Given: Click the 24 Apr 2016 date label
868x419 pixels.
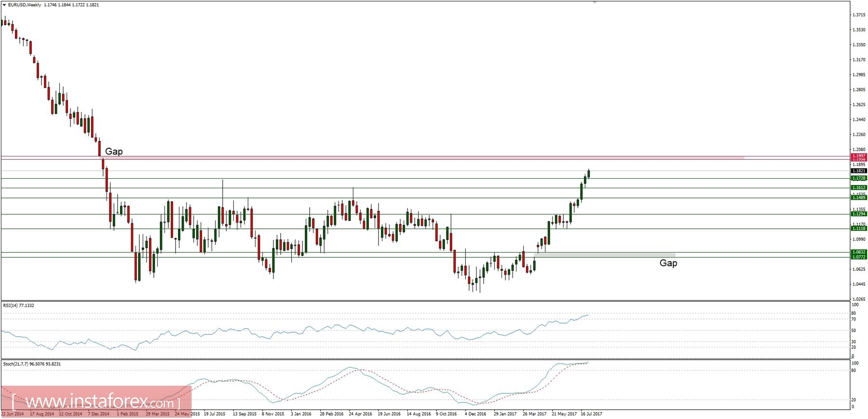Looking at the screenshot, I should [x=360, y=414].
